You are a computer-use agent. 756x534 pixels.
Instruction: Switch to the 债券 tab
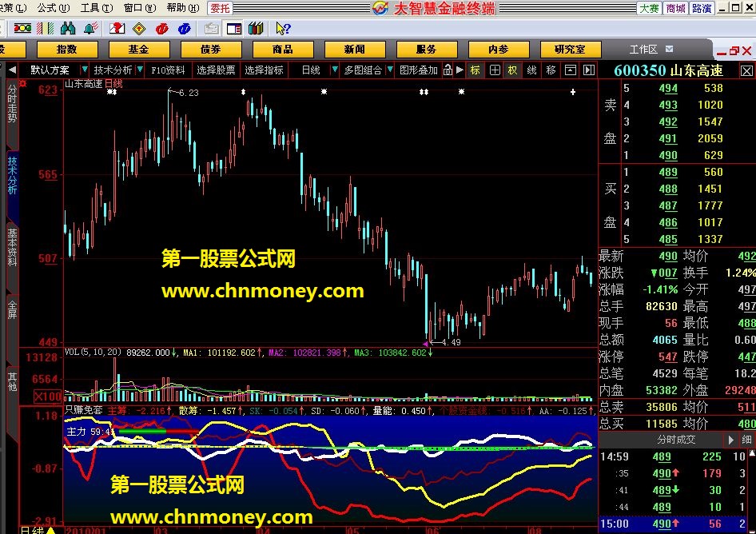tap(211, 50)
